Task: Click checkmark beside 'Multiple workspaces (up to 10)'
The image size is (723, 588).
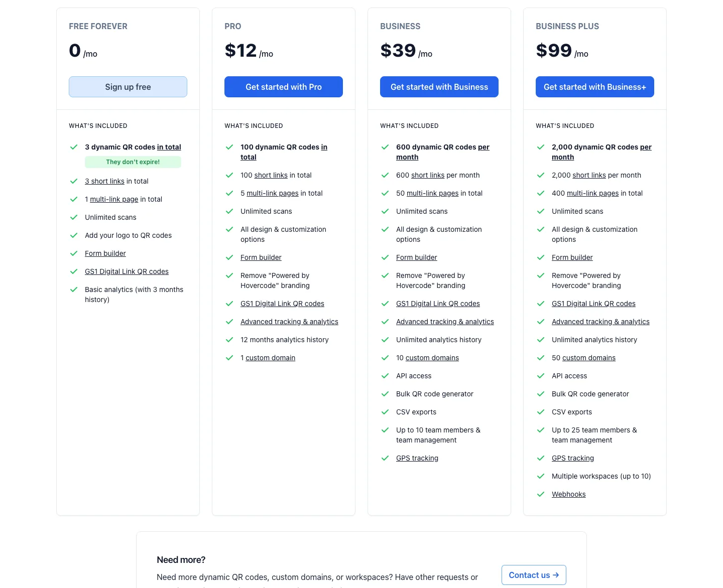Action: (541, 476)
